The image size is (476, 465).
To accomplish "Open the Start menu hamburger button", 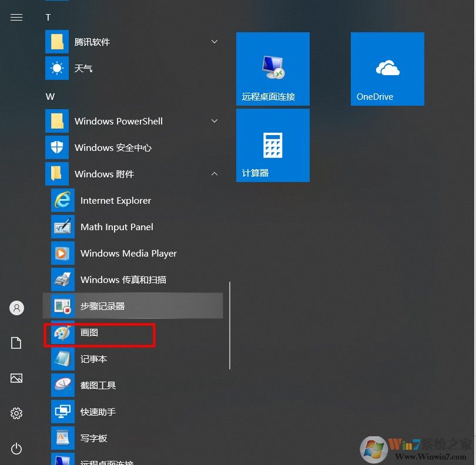I will 16,17.
